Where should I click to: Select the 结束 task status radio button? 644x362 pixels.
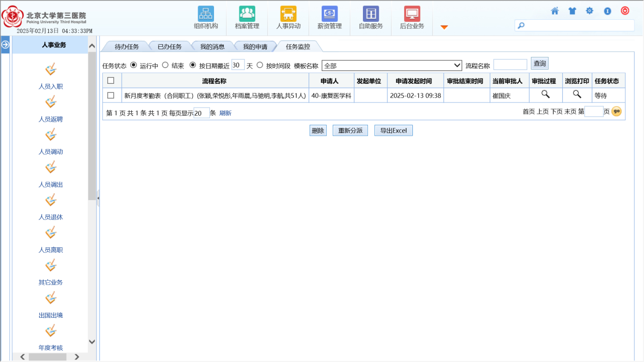[x=165, y=65]
